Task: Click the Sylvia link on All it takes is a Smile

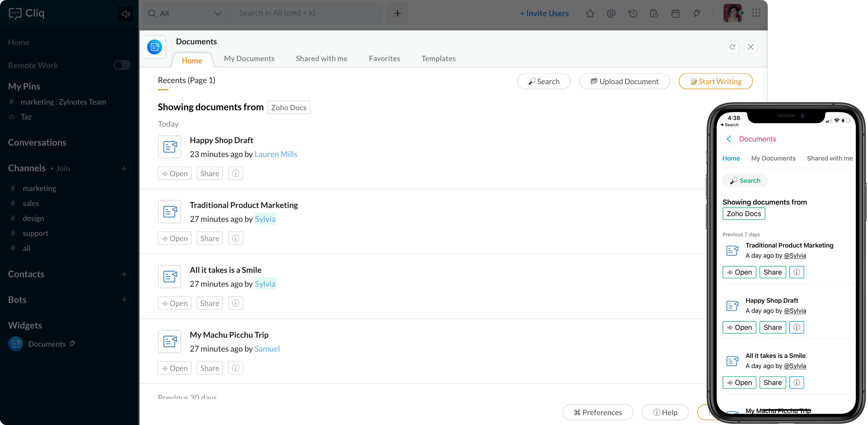Action: pyautogui.click(x=265, y=284)
